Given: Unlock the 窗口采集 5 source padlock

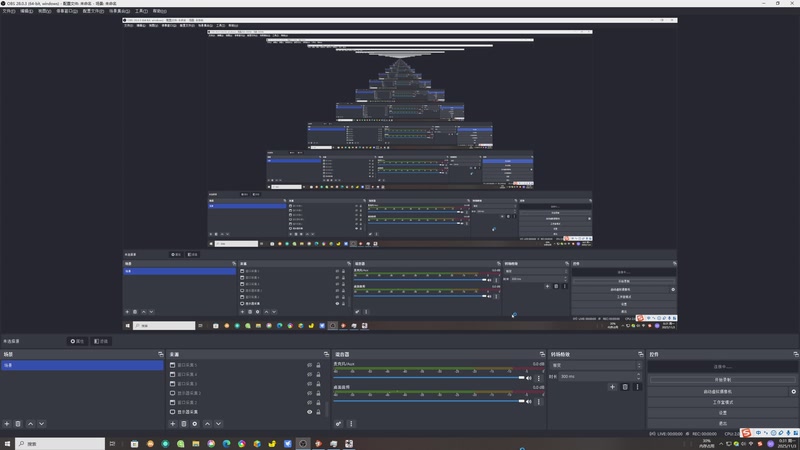Looking at the screenshot, I should point(318,365).
